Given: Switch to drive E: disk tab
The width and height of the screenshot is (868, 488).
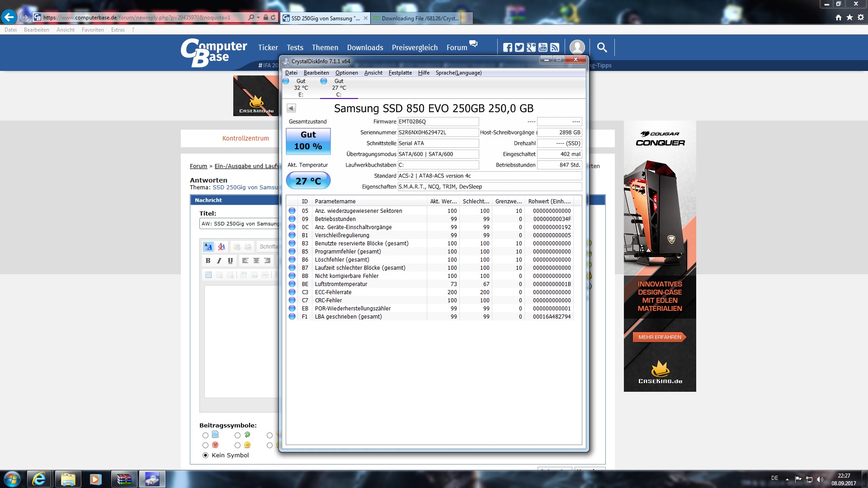Looking at the screenshot, I should (x=301, y=88).
